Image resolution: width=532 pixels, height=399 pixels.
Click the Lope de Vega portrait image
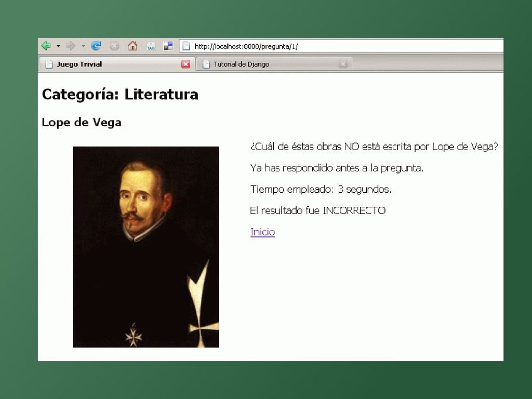click(x=146, y=247)
